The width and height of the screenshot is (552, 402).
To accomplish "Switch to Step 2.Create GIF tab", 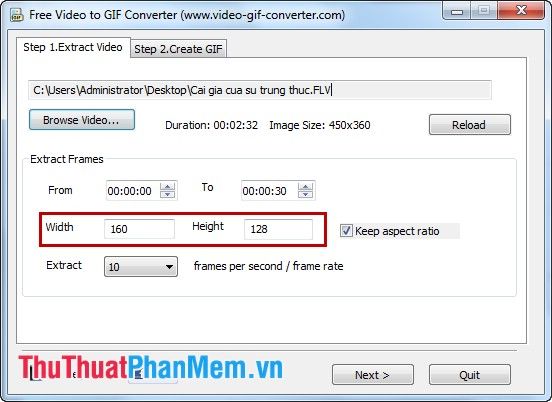I will 178,49.
